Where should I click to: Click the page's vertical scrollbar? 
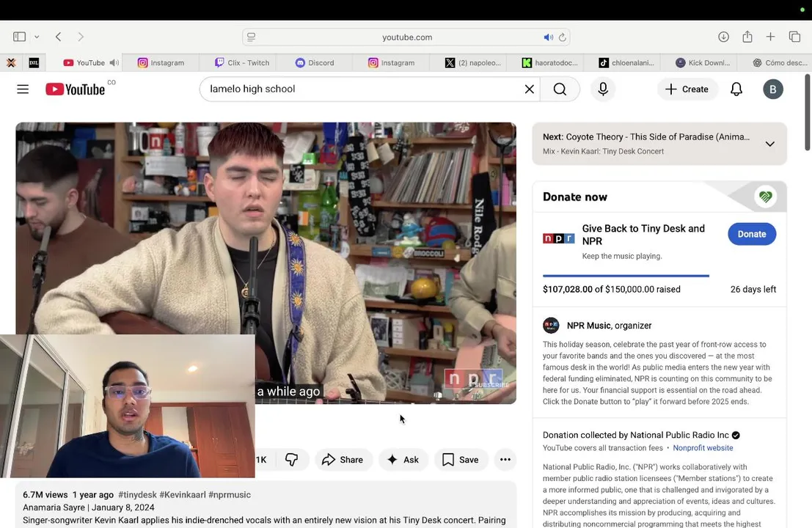[808, 112]
